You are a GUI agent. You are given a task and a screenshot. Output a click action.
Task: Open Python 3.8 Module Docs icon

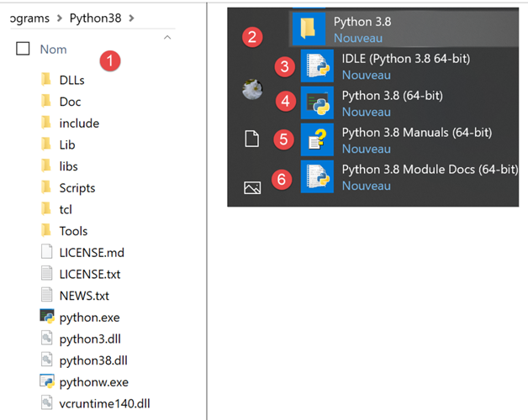(318, 176)
